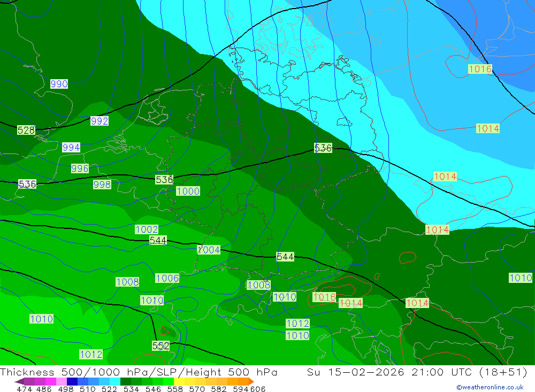Image resolution: width=535 pixels, height=392 pixels.
Task: Select the cyan swatch in the color scale
Action: point(115,381)
